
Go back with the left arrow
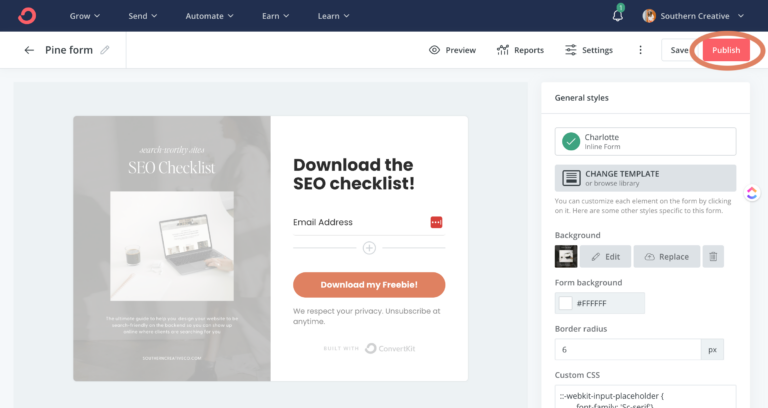point(29,50)
